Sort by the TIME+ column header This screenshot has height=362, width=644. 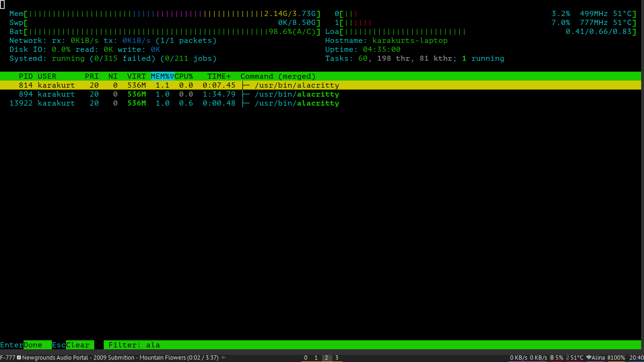(x=219, y=76)
